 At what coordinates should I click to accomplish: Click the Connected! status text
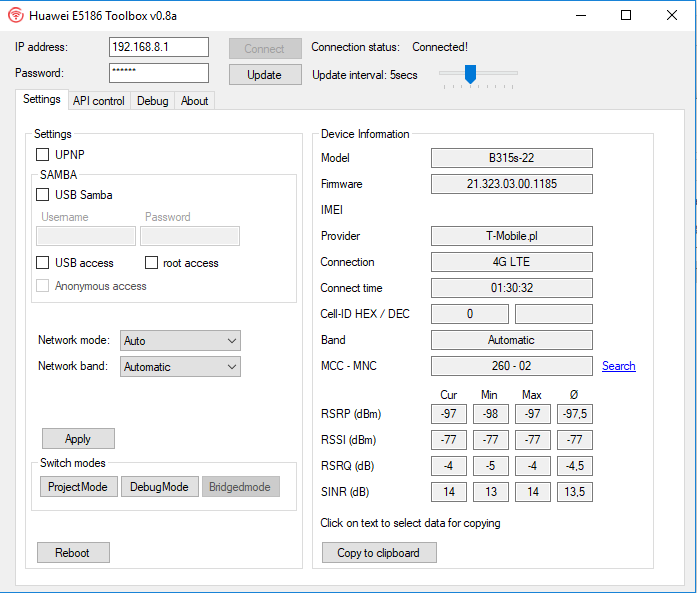click(x=440, y=47)
